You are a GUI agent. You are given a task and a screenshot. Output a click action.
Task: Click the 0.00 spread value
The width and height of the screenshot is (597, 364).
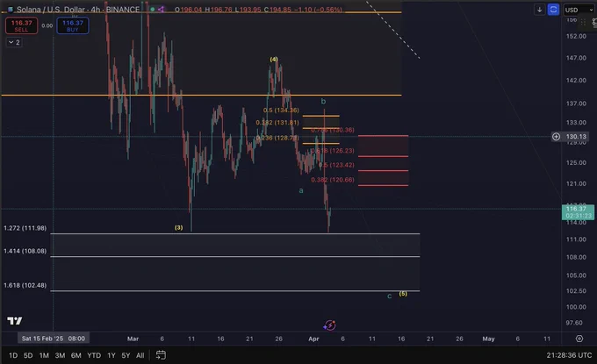(47, 25)
